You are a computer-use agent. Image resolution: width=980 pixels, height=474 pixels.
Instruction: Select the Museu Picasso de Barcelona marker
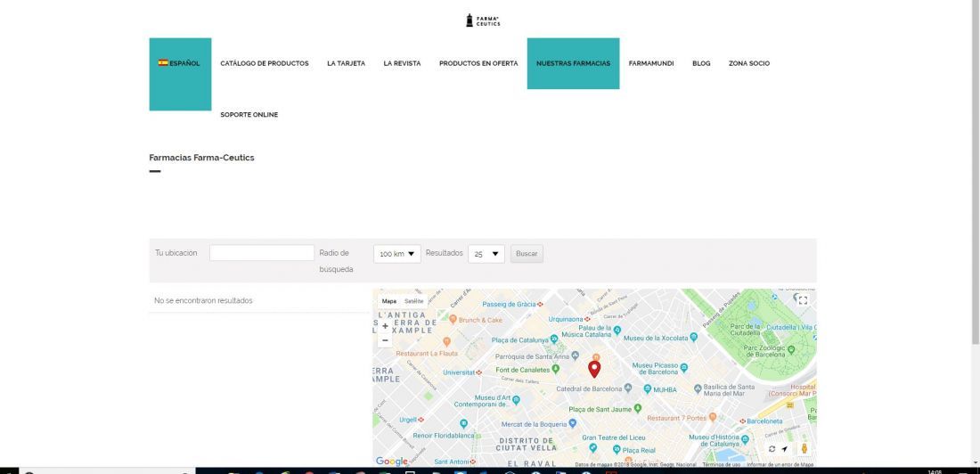[683, 368]
